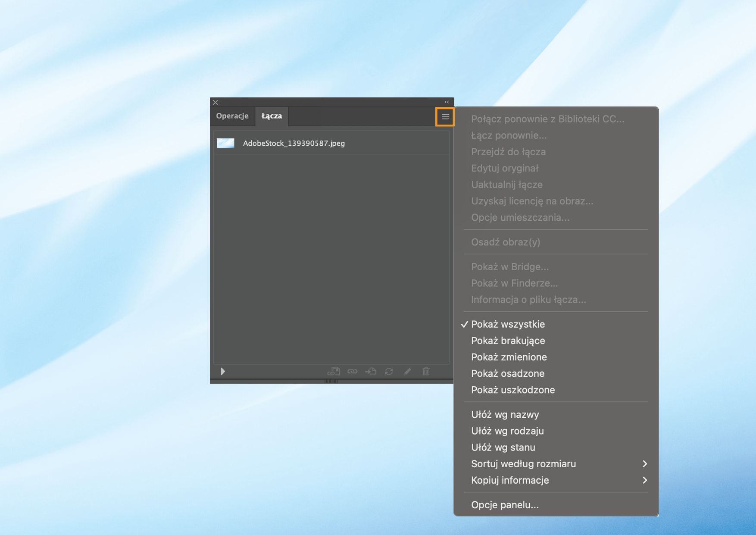
Task: Collapse the panel using the double-chevron icon
Action: pos(447,102)
